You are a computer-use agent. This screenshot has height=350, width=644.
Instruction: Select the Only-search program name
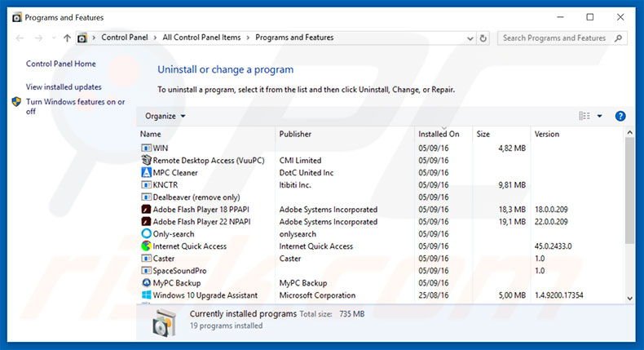pos(174,234)
